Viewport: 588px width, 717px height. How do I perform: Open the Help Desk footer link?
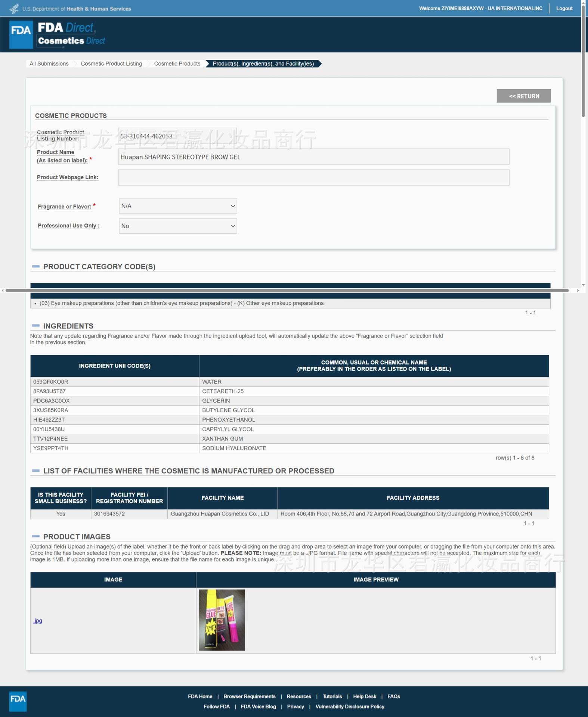click(x=365, y=696)
